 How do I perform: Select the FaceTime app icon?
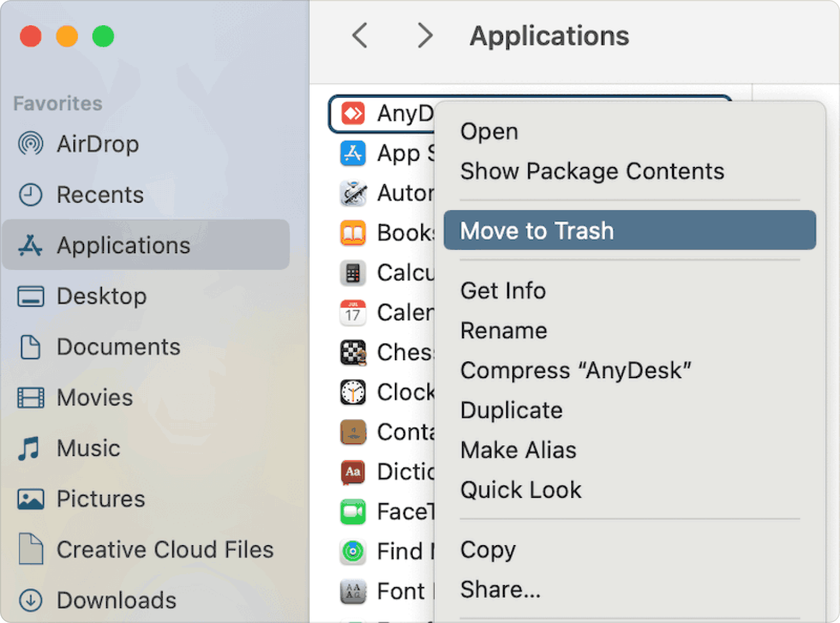[353, 512]
